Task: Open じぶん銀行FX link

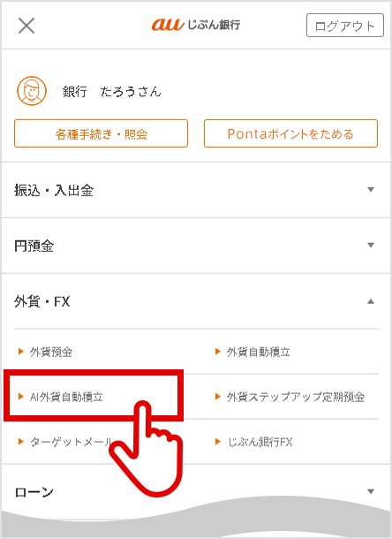Action: point(260,442)
